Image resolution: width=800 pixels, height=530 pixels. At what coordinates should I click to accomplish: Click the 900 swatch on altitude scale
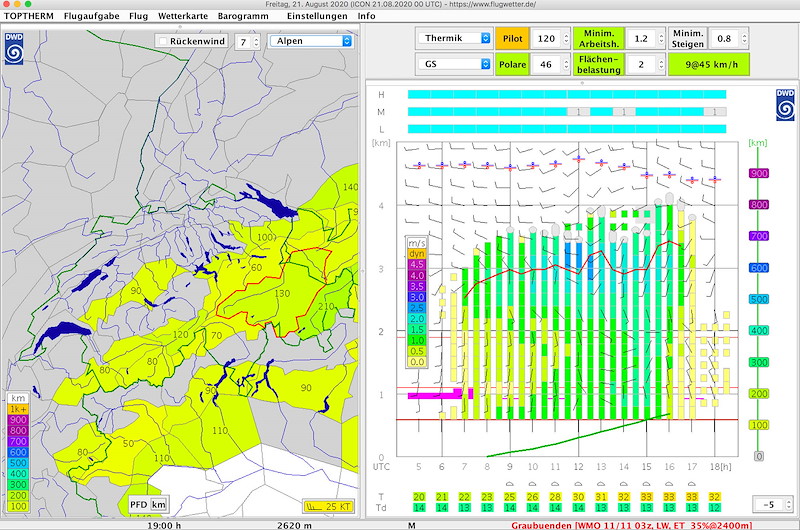coord(757,173)
